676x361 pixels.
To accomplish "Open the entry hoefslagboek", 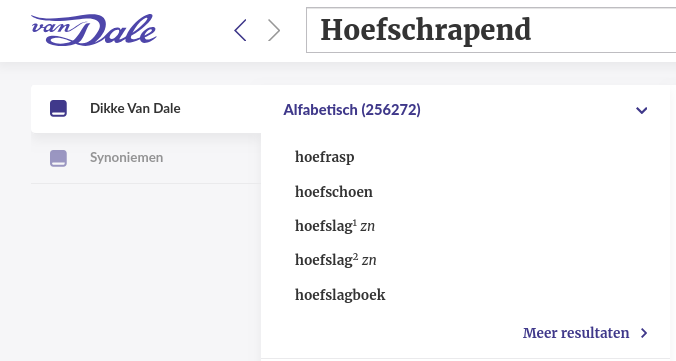I will [340, 295].
